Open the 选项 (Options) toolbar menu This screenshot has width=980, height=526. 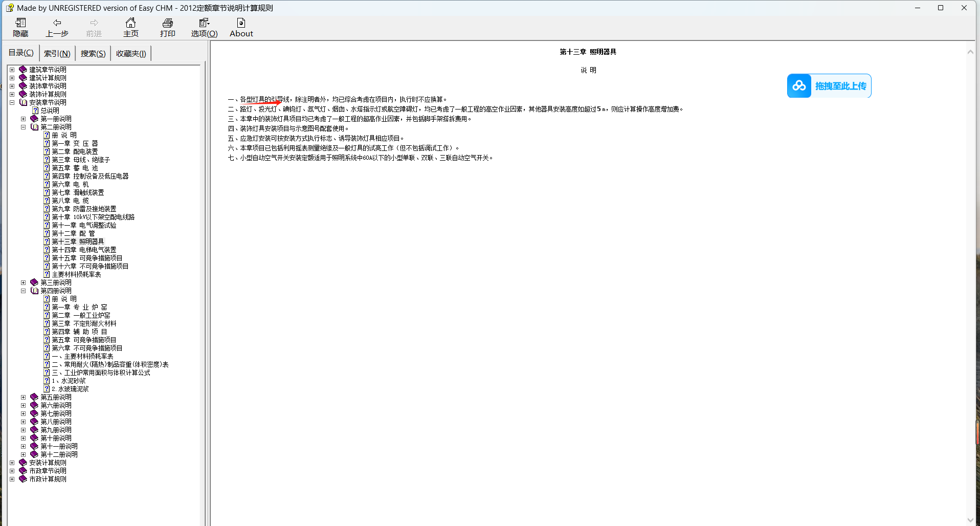204,28
